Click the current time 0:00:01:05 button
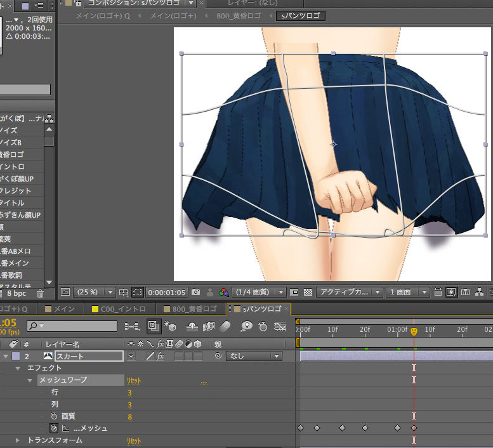493x448 pixels. tap(167, 293)
